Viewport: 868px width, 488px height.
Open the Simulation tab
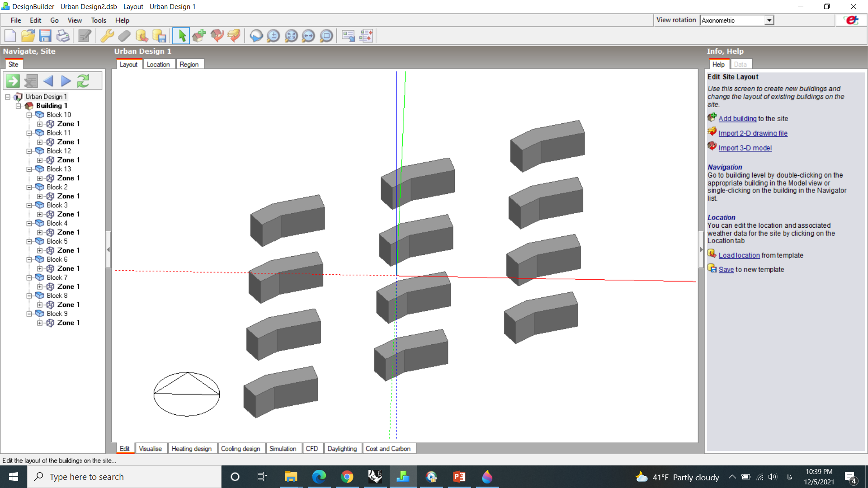(283, 449)
